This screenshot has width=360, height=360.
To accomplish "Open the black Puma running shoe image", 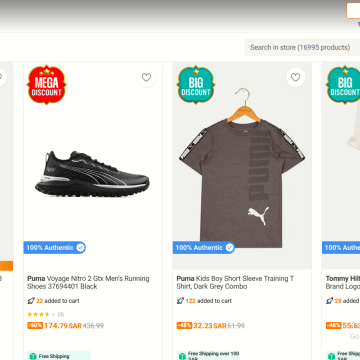I will tap(92, 174).
